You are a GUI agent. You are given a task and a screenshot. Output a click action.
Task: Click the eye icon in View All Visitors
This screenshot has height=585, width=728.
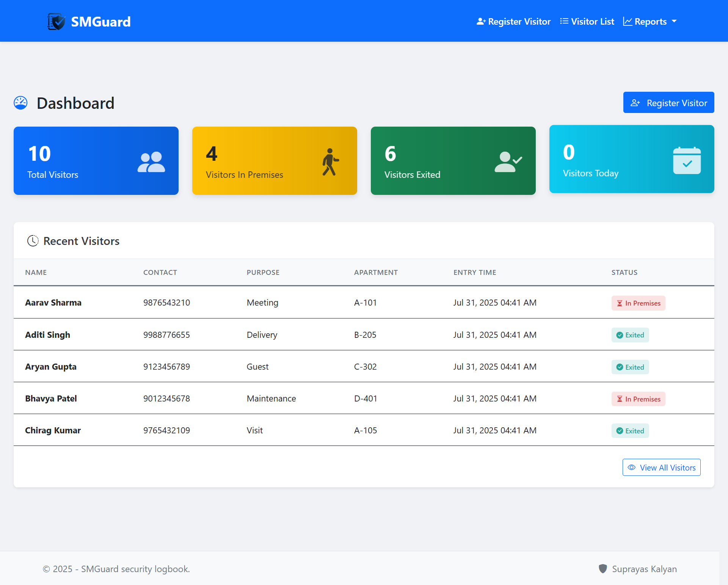coord(632,467)
